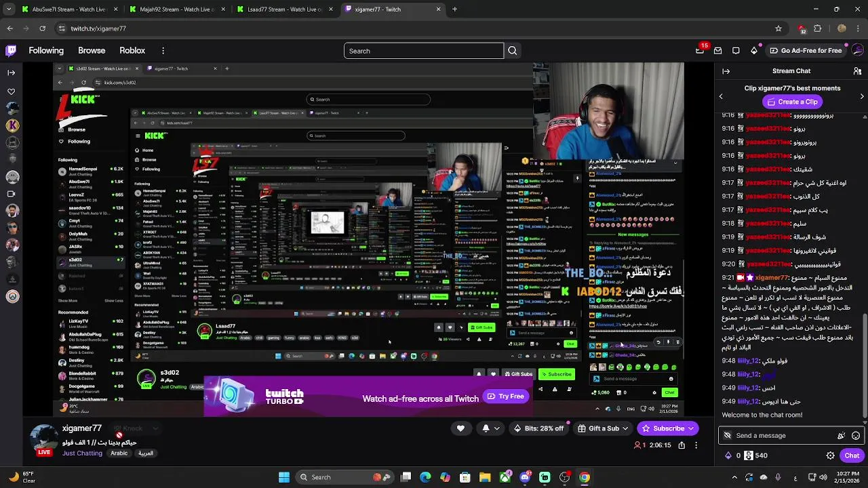Screen dimensions: 868x488
Task: Open File Explorer from taskbar
Action: click(485, 477)
